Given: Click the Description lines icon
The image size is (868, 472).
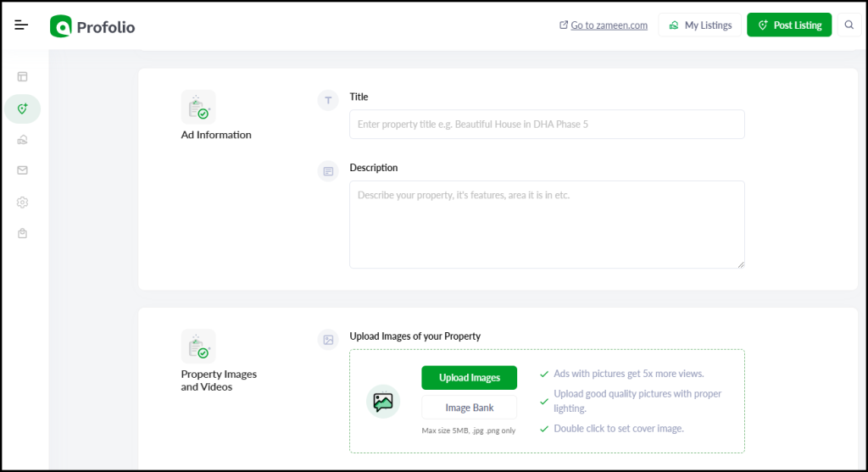Looking at the screenshot, I should (x=328, y=171).
